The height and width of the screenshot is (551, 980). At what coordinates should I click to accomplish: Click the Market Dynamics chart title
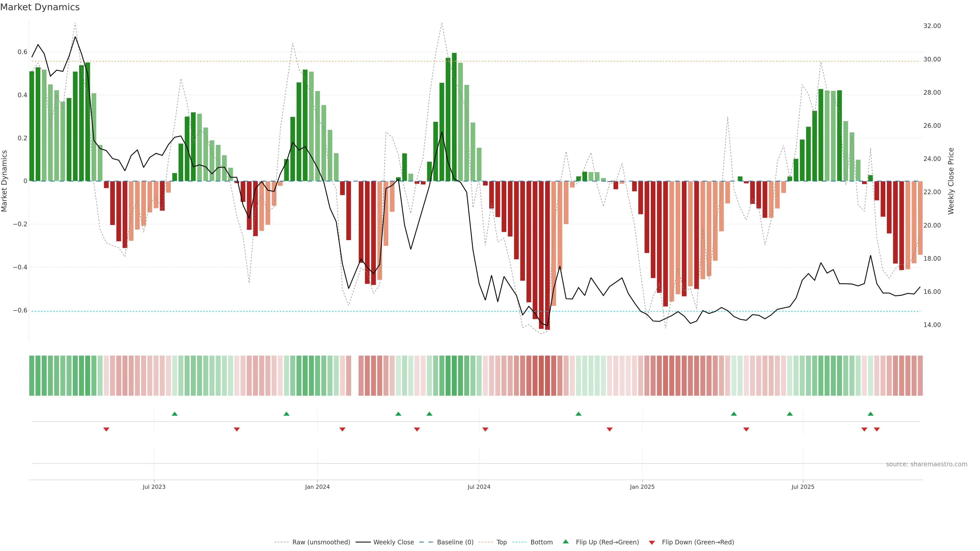click(40, 7)
